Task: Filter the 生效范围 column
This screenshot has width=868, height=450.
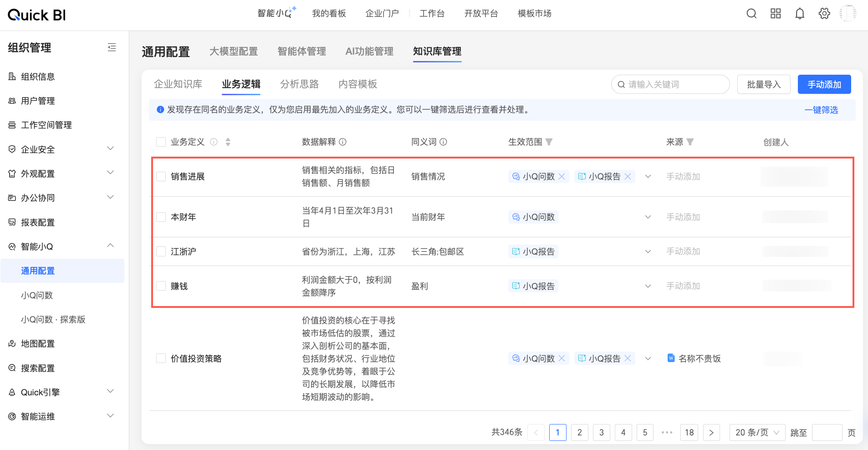Action: [549, 142]
